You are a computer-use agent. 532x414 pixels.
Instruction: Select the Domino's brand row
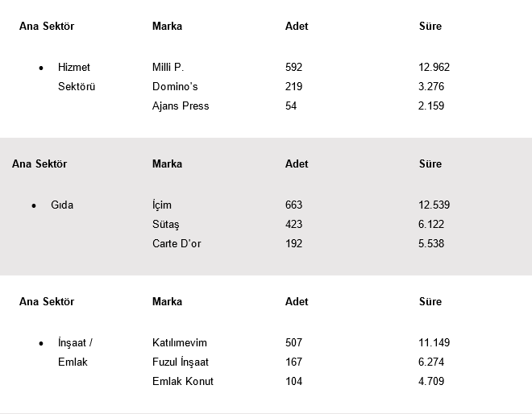click(175, 87)
